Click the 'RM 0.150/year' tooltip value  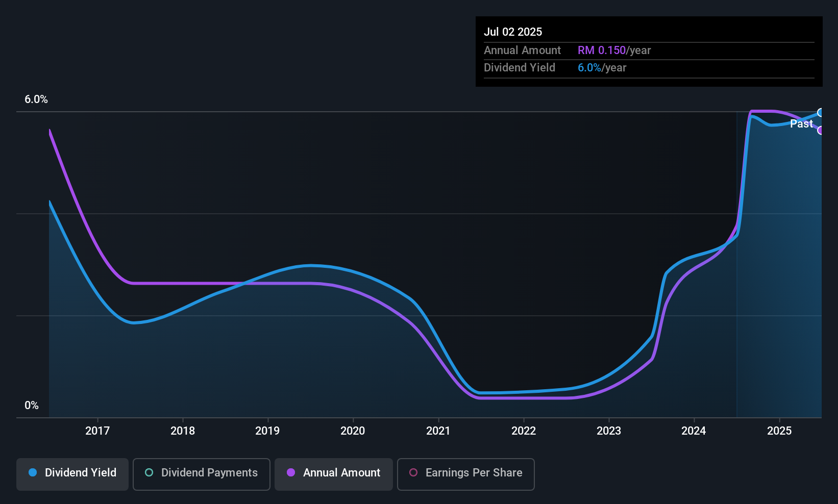pos(614,51)
